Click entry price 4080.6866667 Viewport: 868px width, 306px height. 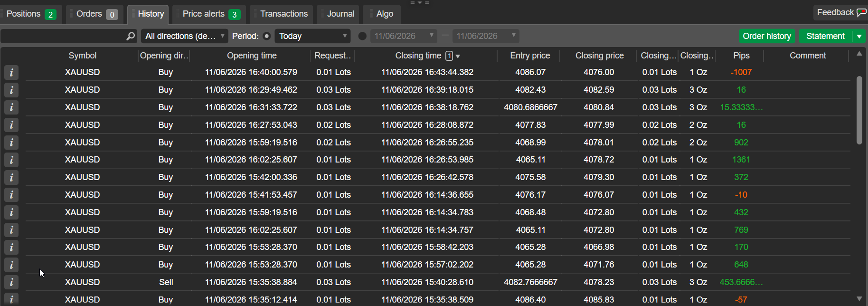530,107
